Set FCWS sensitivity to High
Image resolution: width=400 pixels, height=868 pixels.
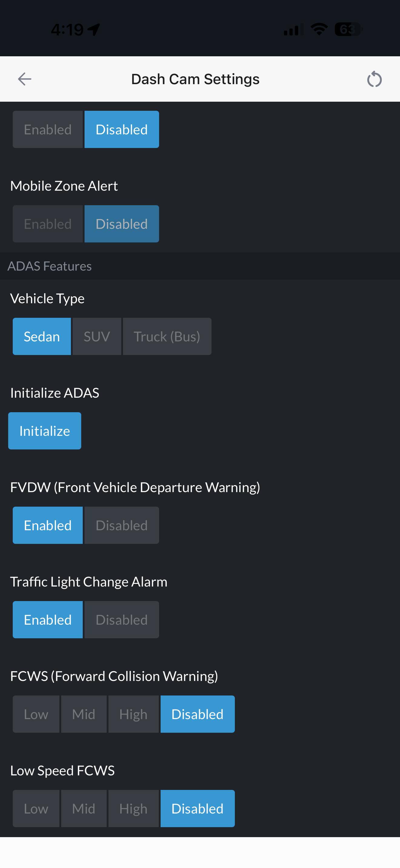point(133,714)
